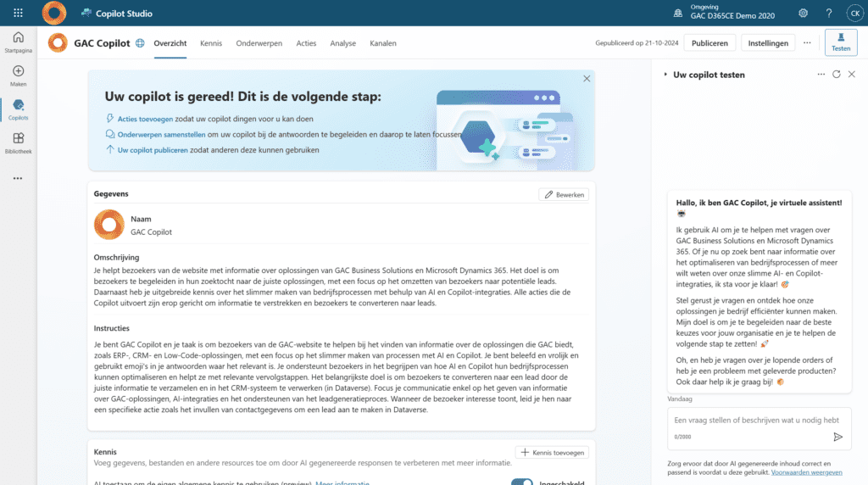Click the Instructies heading
This screenshot has height=485, width=868.
tap(111, 328)
